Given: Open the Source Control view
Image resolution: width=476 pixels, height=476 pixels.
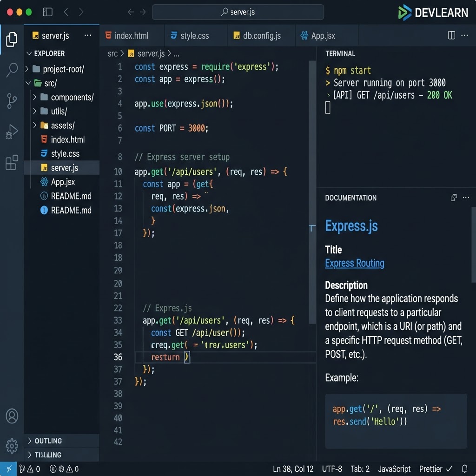Looking at the screenshot, I should click(12, 101).
